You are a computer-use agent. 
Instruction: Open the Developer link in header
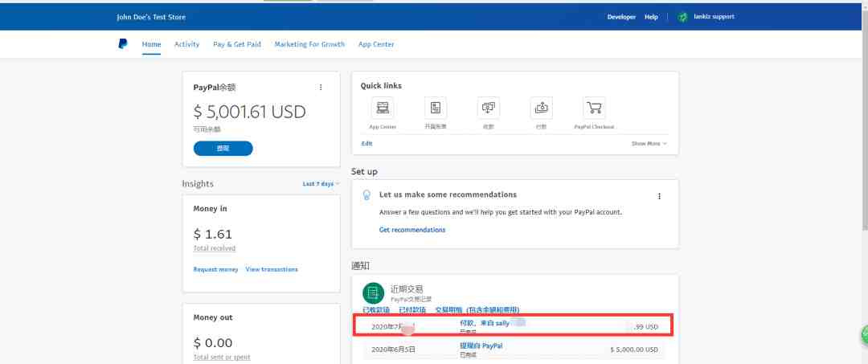point(621,17)
